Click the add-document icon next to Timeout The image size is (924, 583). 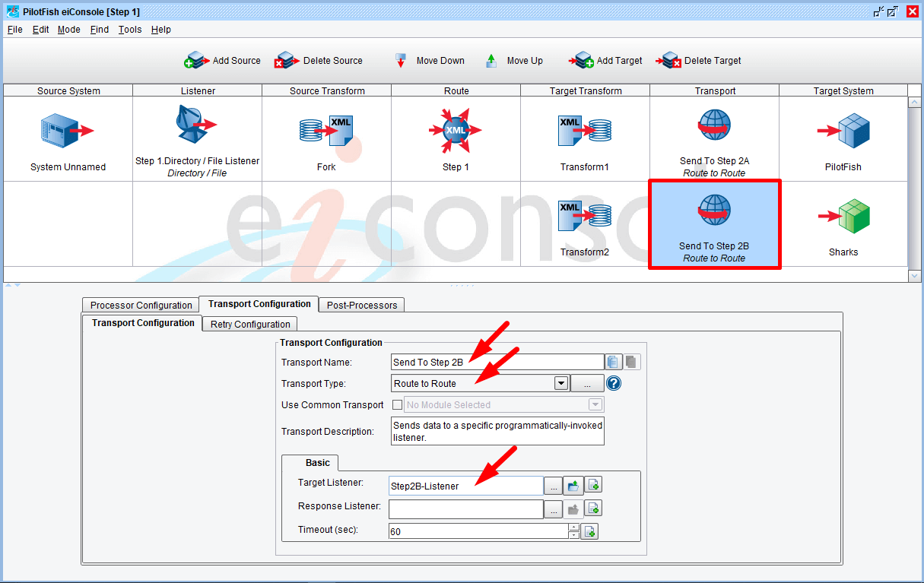point(589,531)
